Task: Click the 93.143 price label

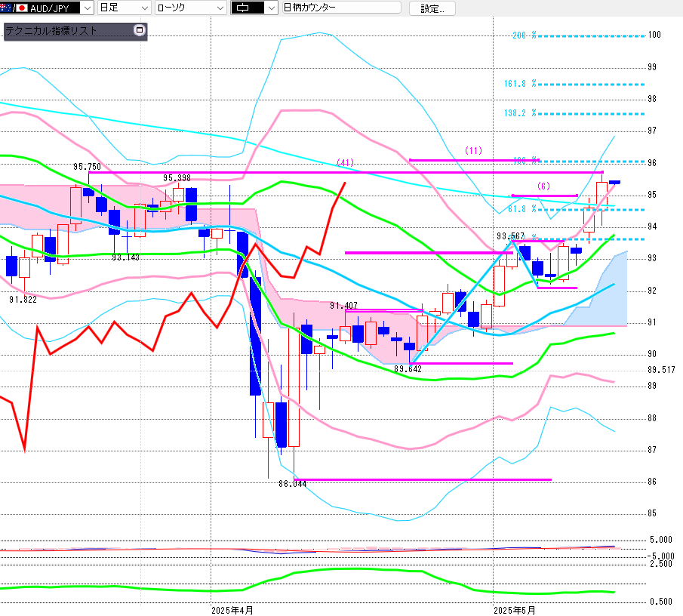Action: [x=125, y=257]
